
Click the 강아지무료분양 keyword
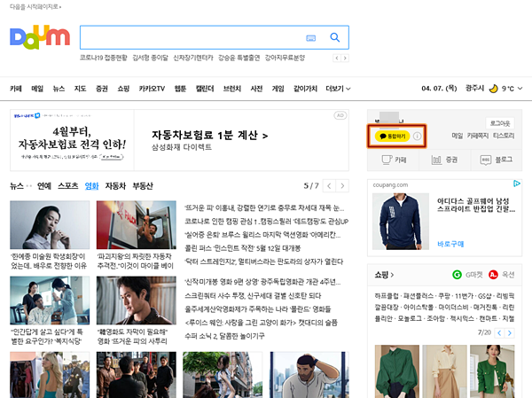tap(285, 58)
